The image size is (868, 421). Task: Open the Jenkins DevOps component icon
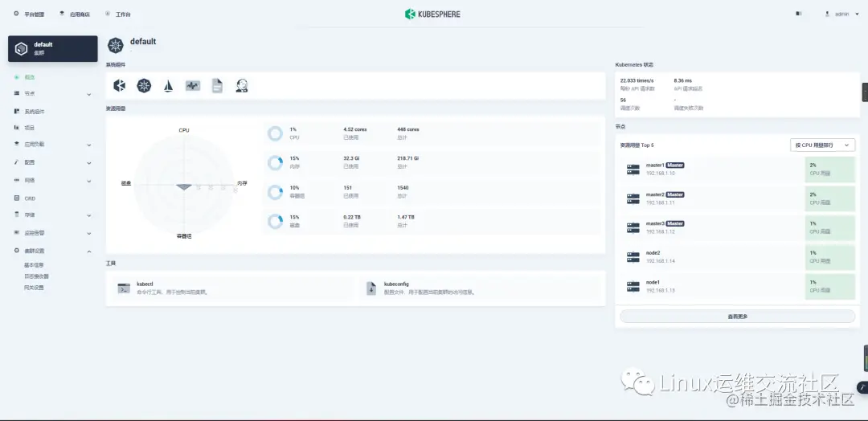pos(241,85)
